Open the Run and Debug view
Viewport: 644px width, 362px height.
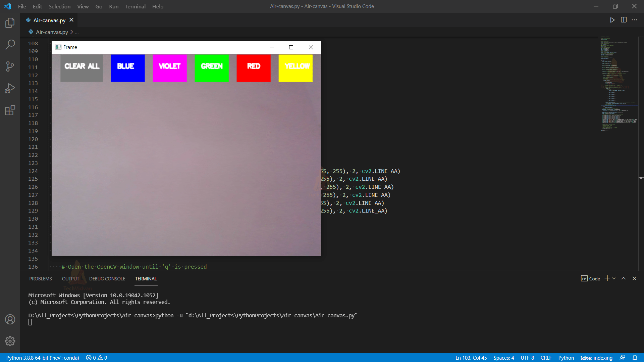coord(10,88)
